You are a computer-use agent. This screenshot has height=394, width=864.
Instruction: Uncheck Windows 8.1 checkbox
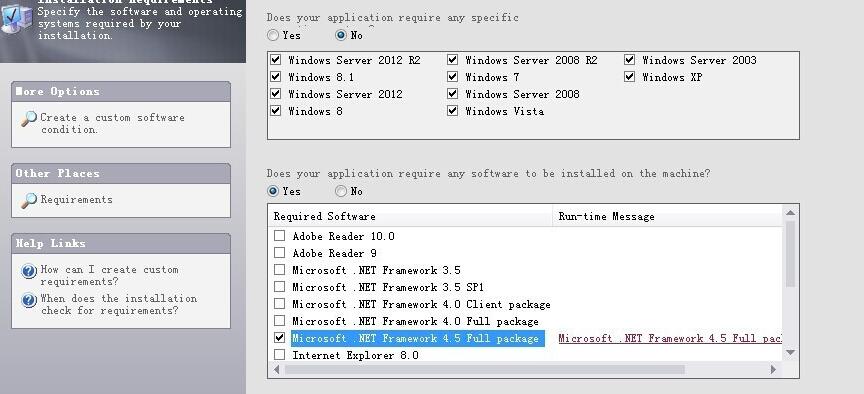click(276, 77)
